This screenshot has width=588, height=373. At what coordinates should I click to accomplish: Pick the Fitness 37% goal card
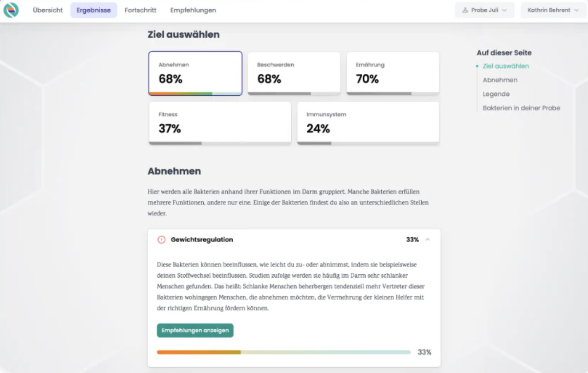coord(220,123)
